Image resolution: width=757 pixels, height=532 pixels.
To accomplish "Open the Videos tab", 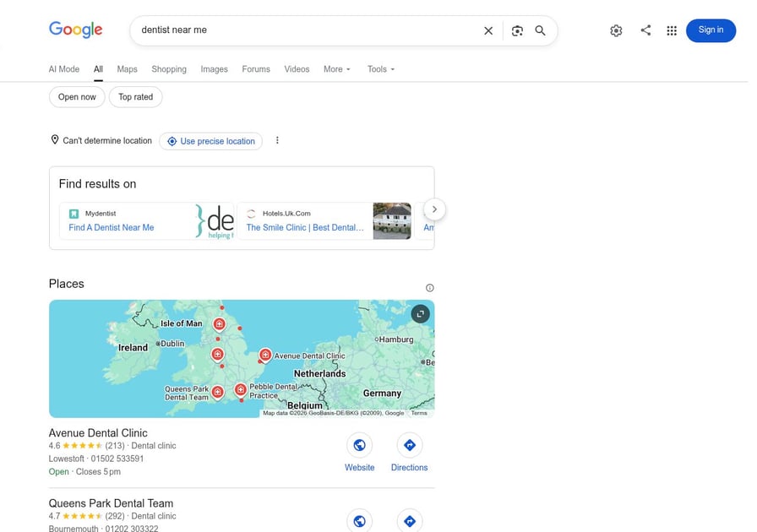I will (297, 69).
